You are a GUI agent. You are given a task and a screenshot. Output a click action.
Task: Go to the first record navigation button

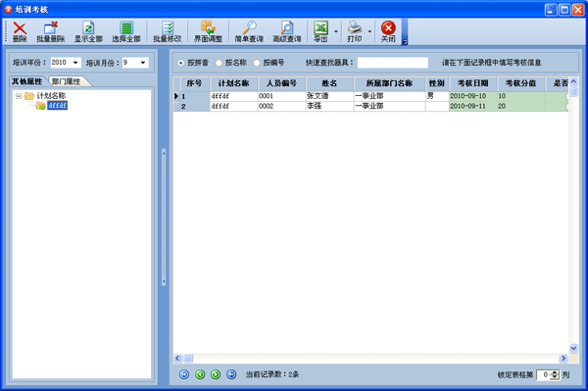pyautogui.click(x=184, y=374)
